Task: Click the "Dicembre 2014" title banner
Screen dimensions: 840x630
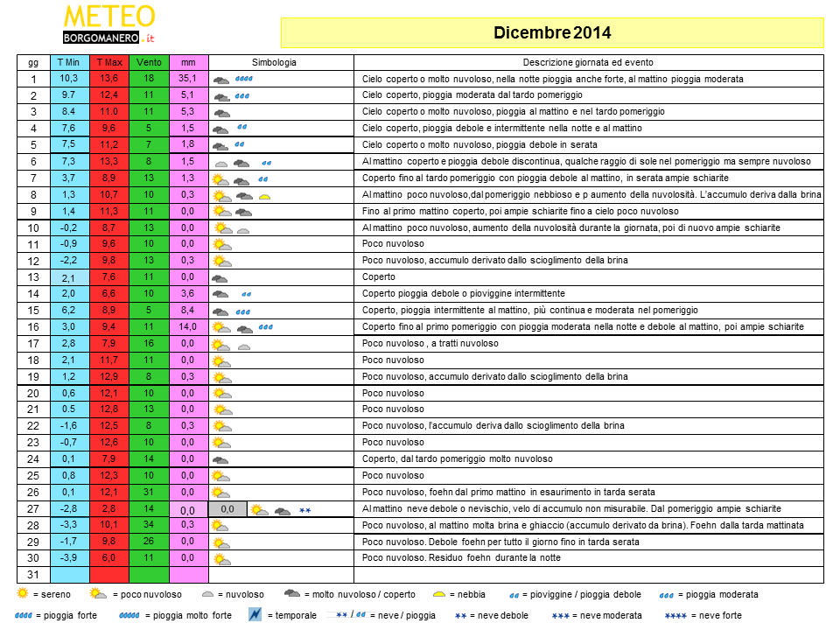Action: (552, 32)
